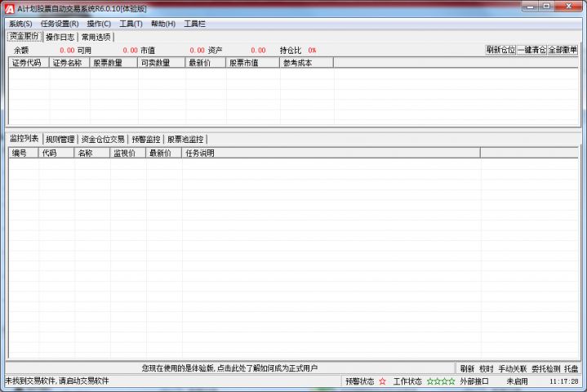Sort by the 证券代码 column header
The width and height of the screenshot is (587, 392).
(27, 62)
